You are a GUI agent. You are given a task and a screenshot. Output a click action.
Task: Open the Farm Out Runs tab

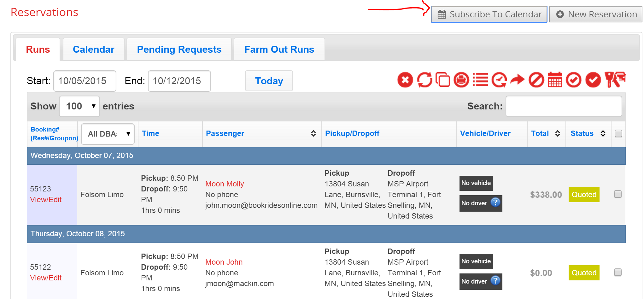[279, 50]
